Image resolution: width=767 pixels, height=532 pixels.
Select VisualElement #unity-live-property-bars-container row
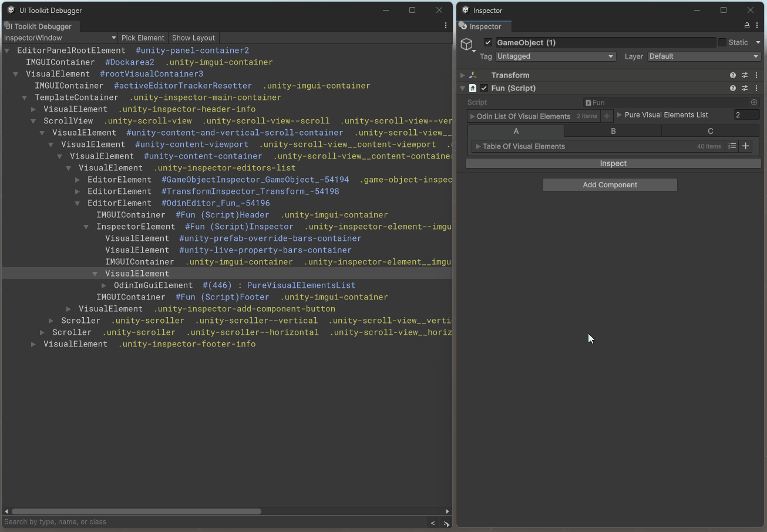pyautogui.click(x=227, y=250)
